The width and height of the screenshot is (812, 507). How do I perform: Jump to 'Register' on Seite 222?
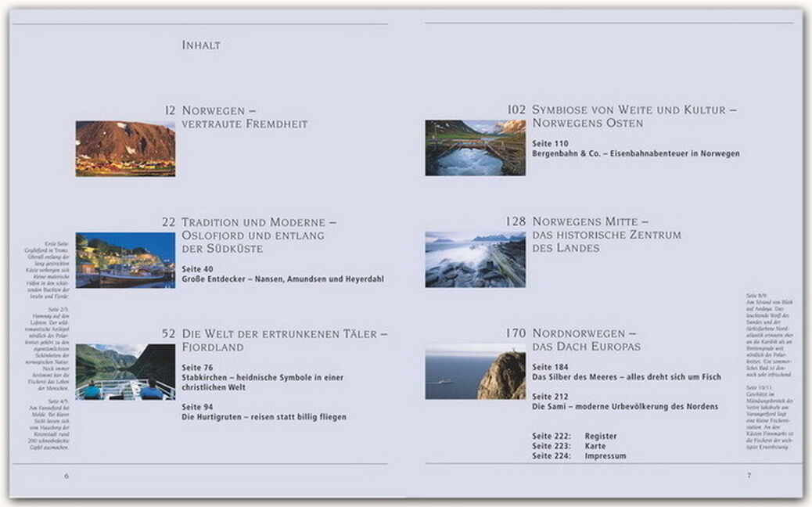601,436
